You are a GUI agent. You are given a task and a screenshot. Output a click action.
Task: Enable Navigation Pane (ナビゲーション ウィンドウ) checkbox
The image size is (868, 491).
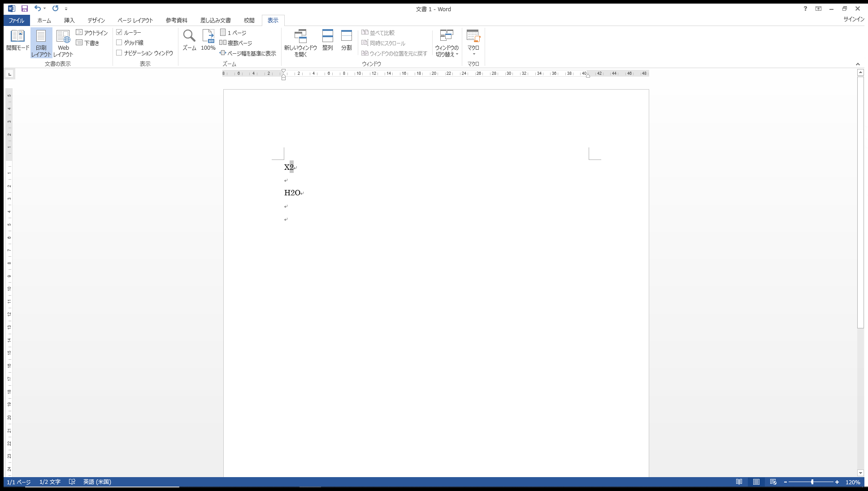119,53
